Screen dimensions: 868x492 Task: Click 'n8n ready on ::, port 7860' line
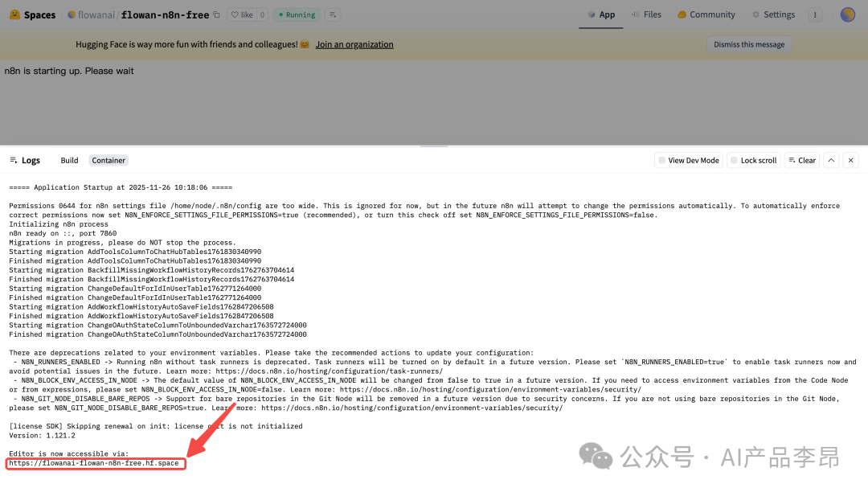[x=63, y=234]
